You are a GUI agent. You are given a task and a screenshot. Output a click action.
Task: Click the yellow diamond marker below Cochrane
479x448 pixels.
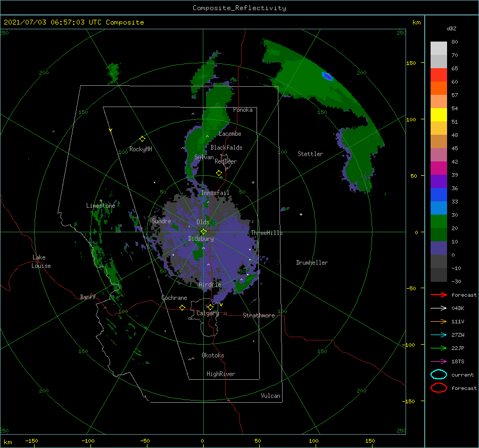click(x=182, y=307)
